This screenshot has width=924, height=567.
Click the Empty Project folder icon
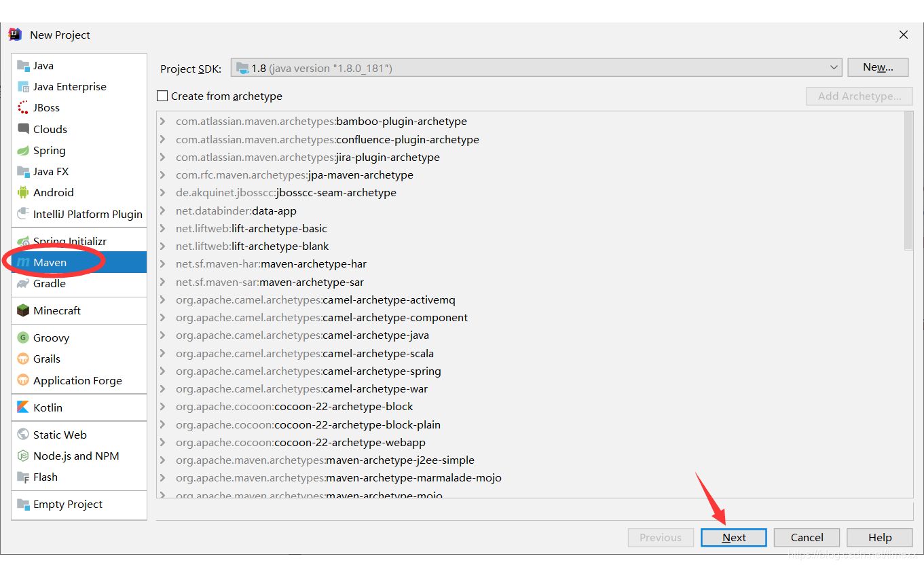pyautogui.click(x=23, y=505)
